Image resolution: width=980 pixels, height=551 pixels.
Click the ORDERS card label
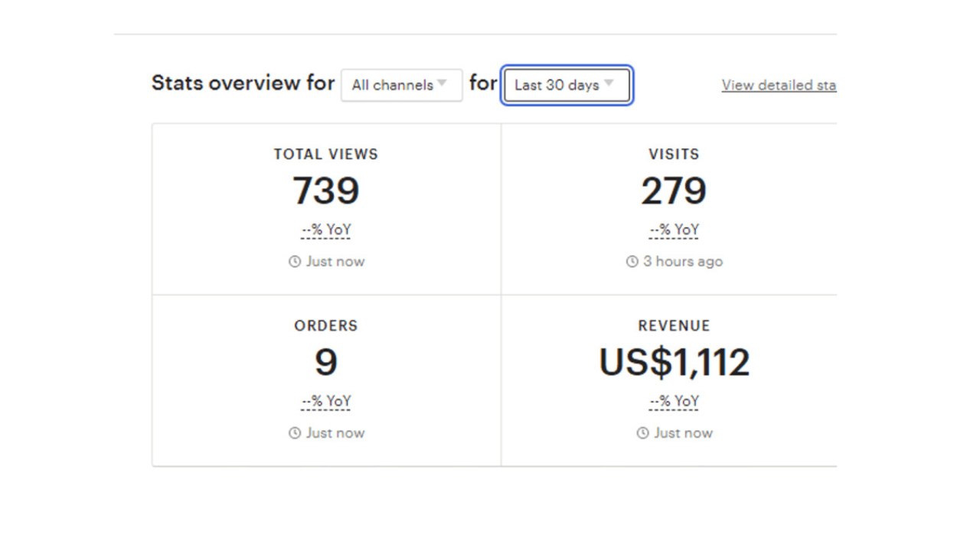coord(326,325)
